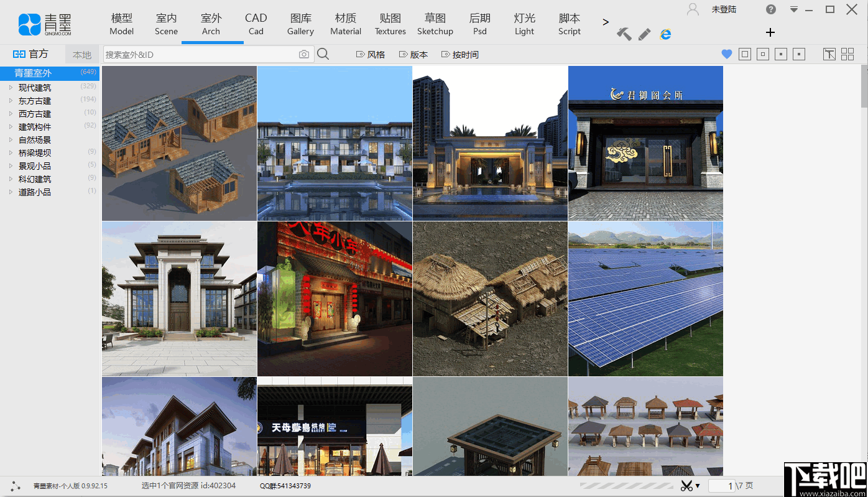Image resolution: width=868 pixels, height=497 pixels.
Task: Click the camera image search icon
Action: 303,55
